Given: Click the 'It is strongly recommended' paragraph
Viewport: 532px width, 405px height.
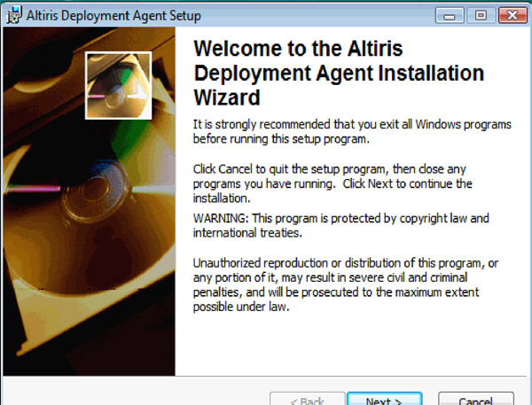Looking at the screenshot, I should 352,132.
